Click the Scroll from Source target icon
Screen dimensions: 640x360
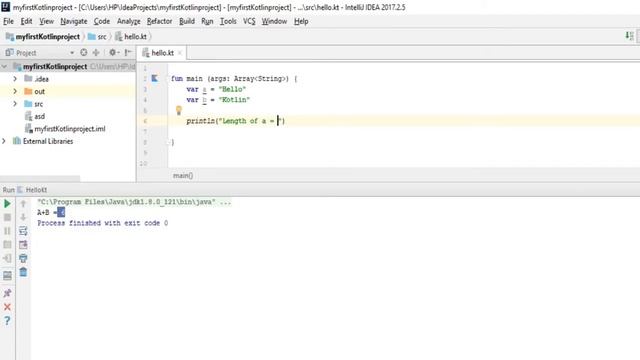coord(84,52)
